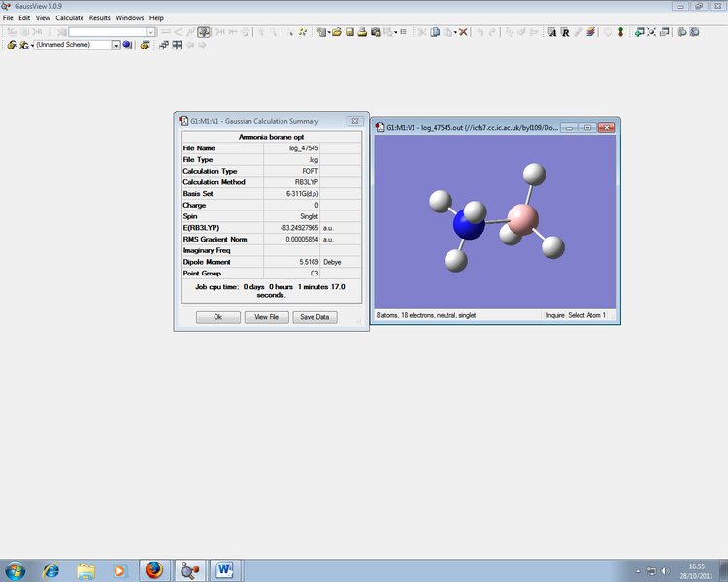728x582 pixels.
Task: Click '8 atoms, 18 electrons, neutral, singlet' status
Action: coord(426,315)
